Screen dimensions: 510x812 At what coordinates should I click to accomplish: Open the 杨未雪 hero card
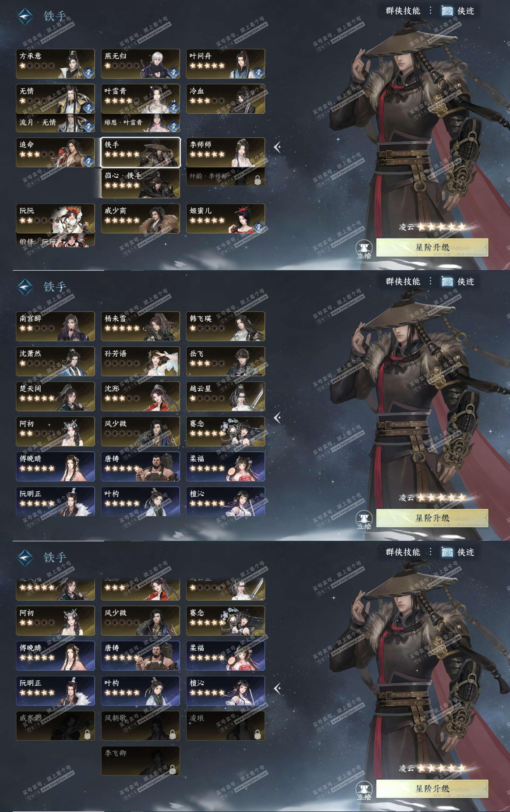(141, 326)
